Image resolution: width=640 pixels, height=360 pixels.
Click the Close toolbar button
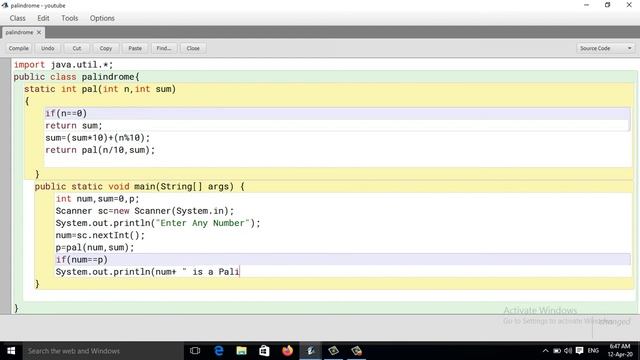point(193,48)
